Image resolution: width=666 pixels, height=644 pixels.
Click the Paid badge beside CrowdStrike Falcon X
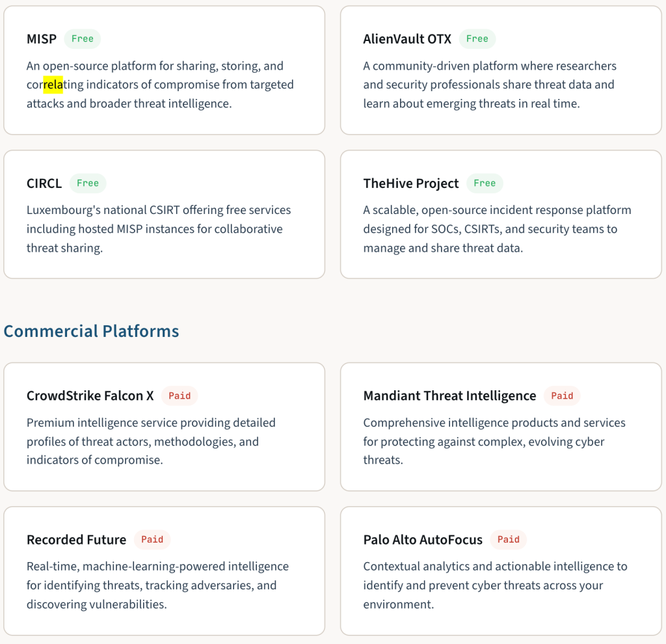(x=180, y=396)
